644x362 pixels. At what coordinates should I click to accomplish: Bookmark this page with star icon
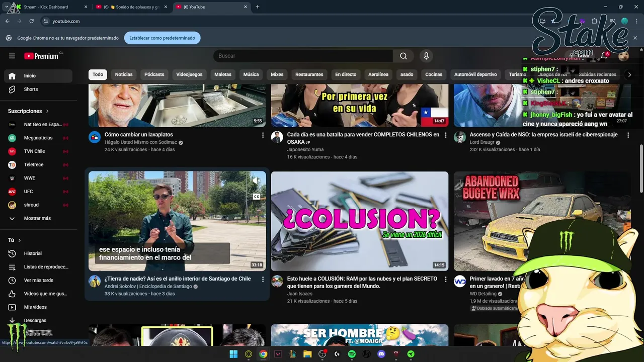tap(553, 21)
